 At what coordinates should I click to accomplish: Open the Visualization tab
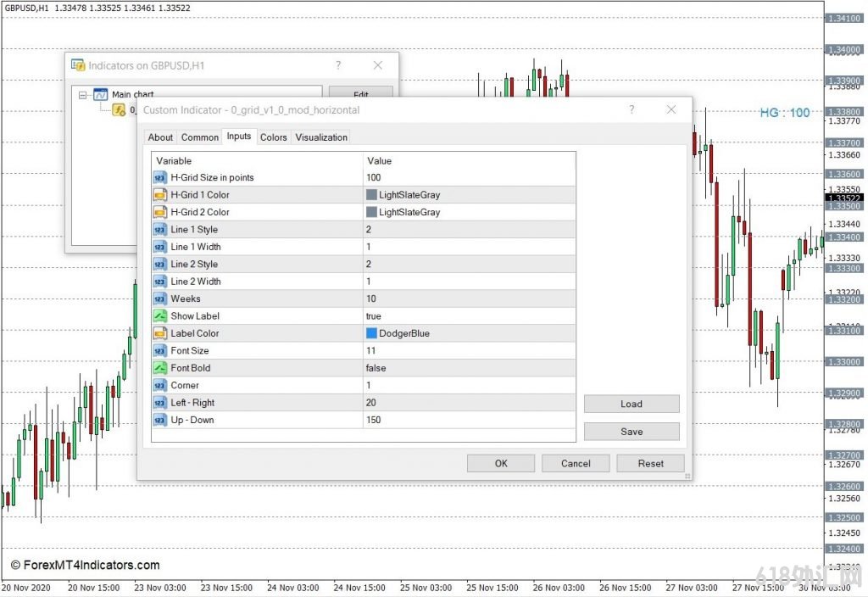[x=321, y=137]
